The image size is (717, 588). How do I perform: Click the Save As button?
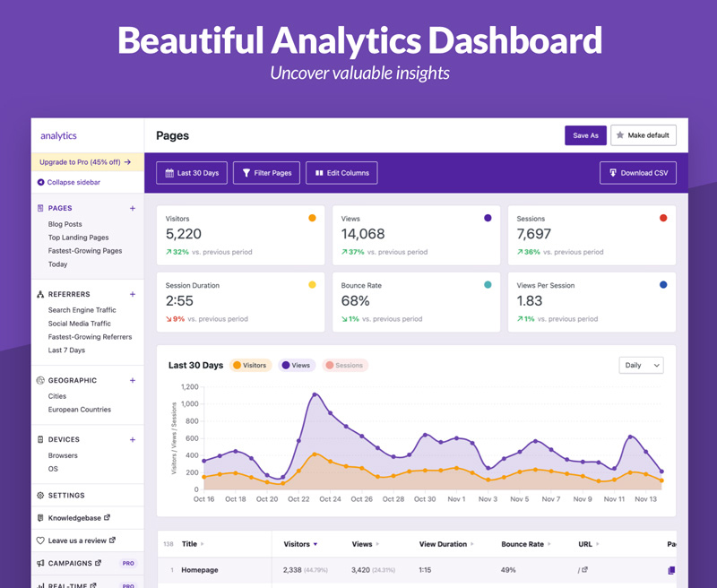click(586, 135)
